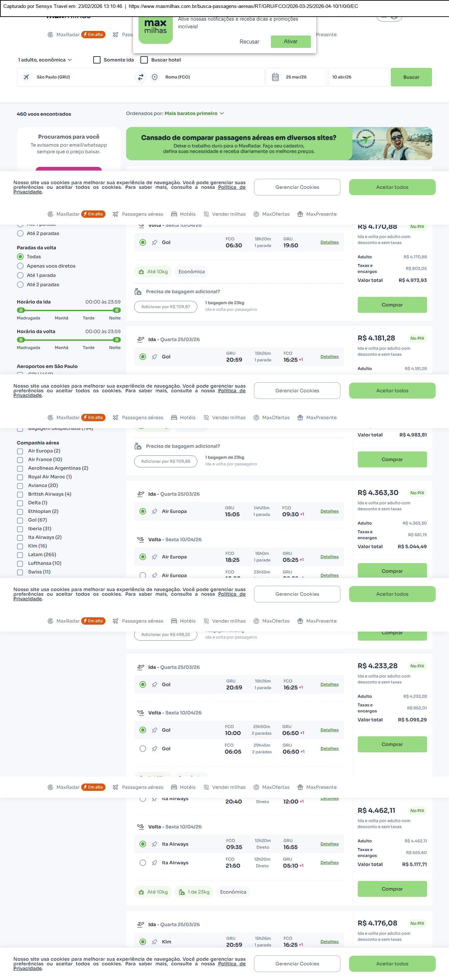Pin the Air Europa 15:05 outbound flight

[x=154, y=512]
